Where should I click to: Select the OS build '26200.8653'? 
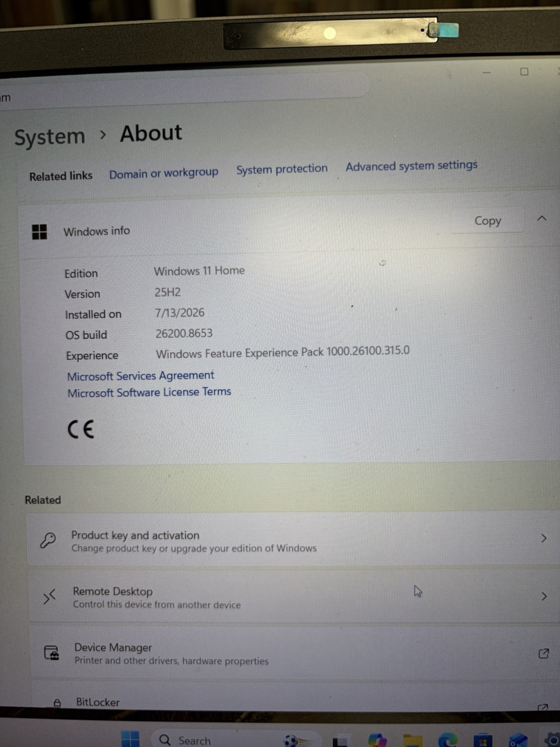click(184, 333)
